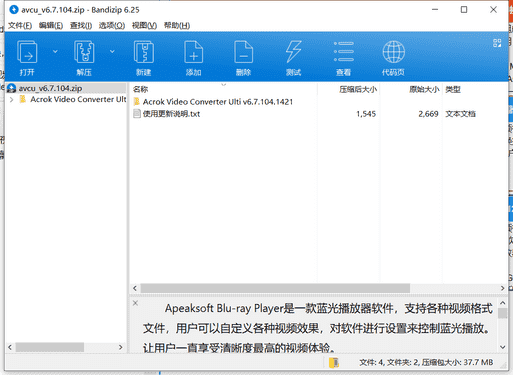Open the View (视图) menu

[144, 26]
